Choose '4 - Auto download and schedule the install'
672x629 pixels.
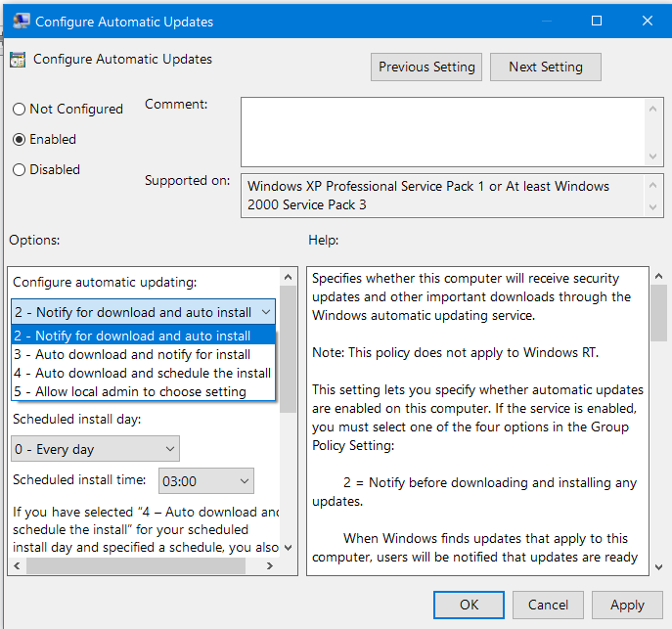click(143, 373)
